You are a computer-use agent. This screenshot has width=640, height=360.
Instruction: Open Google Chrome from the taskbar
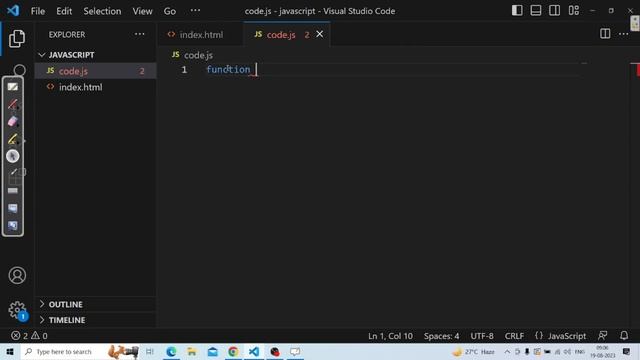[x=233, y=351]
